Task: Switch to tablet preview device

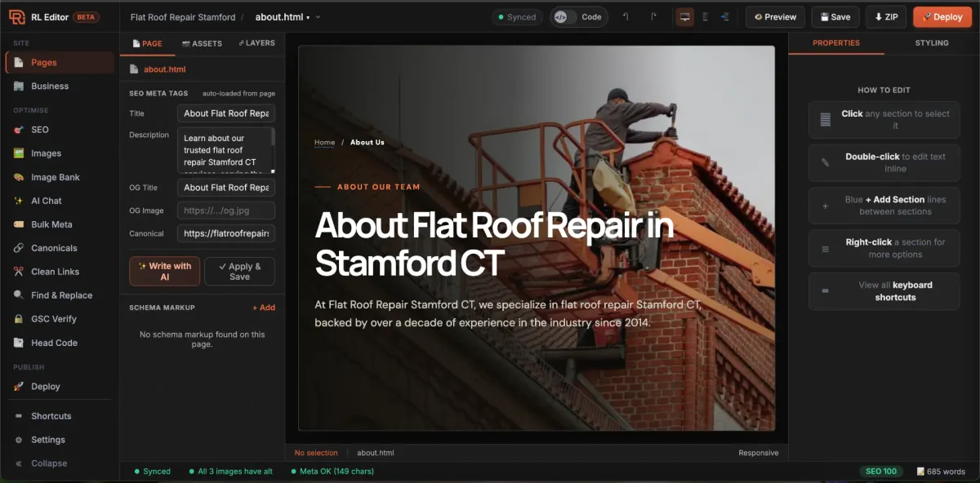Action: point(705,16)
